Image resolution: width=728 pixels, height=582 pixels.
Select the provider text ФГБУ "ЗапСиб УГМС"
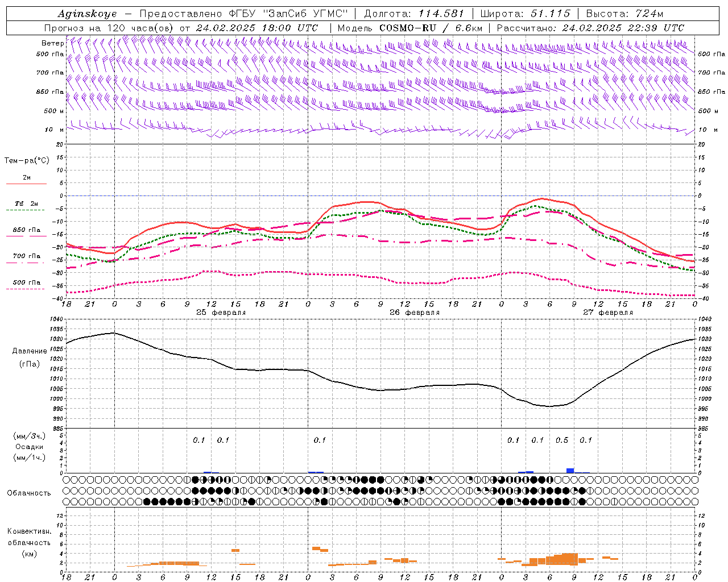[288, 14]
